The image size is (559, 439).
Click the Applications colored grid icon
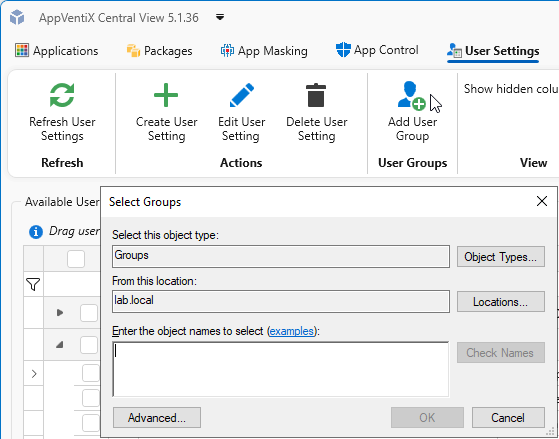click(x=22, y=50)
